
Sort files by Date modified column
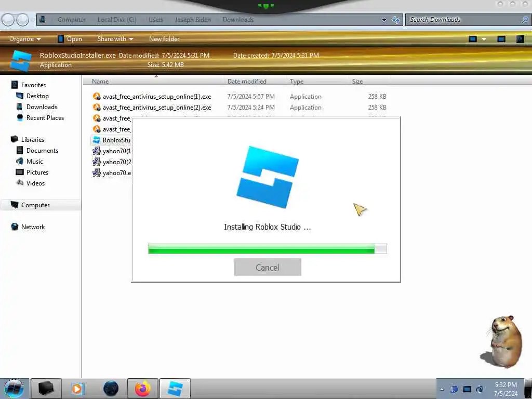point(247,82)
